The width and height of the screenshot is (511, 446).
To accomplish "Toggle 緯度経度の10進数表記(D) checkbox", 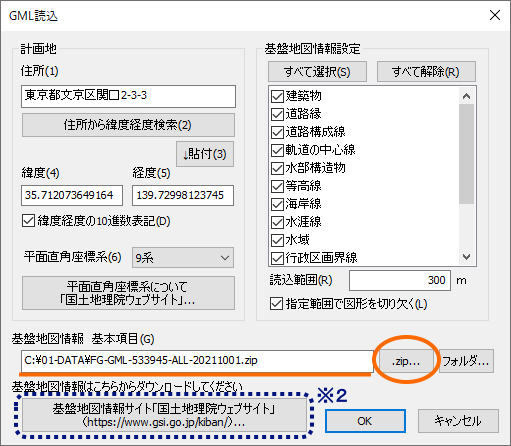I will click(28, 221).
